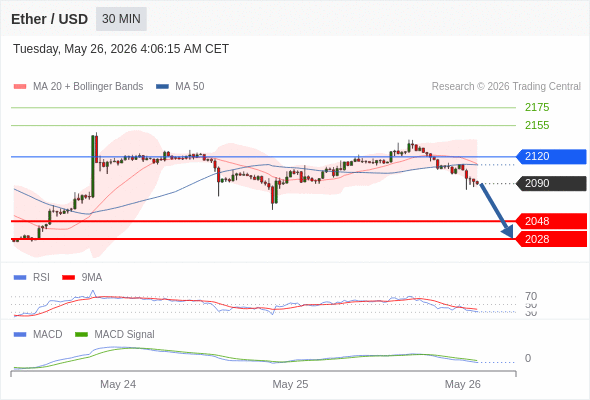Click the red 2048 support price tag

pyautogui.click(x=551, y=221)
